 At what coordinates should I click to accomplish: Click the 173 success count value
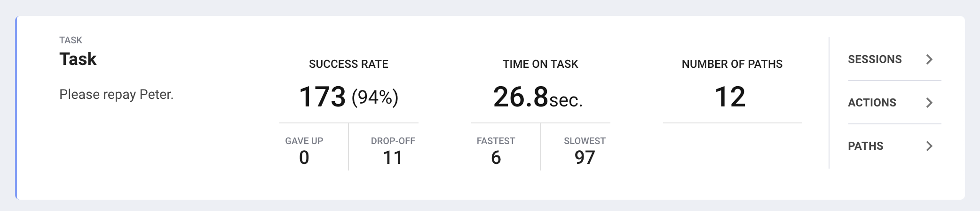[x=323, y=97]
